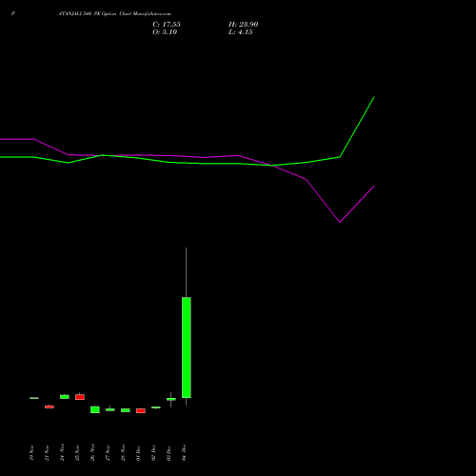Screen dimensions: 476x476
Task: Click the green candlestick for 24 Nov
Action: pos(65,397)
